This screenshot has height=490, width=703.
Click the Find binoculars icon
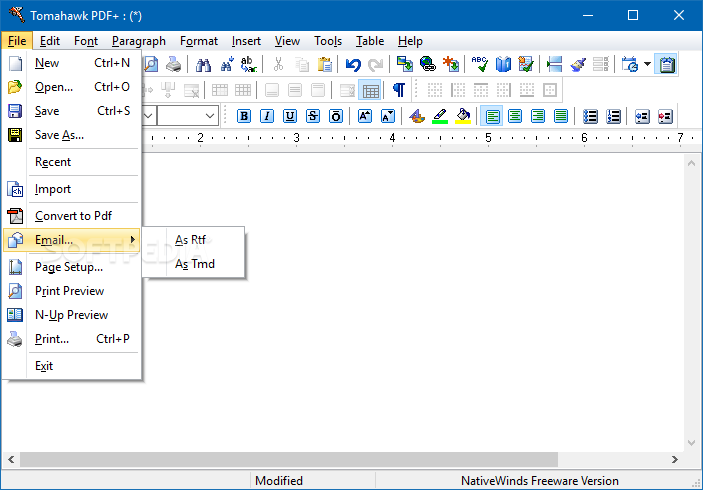pos(203,65)
